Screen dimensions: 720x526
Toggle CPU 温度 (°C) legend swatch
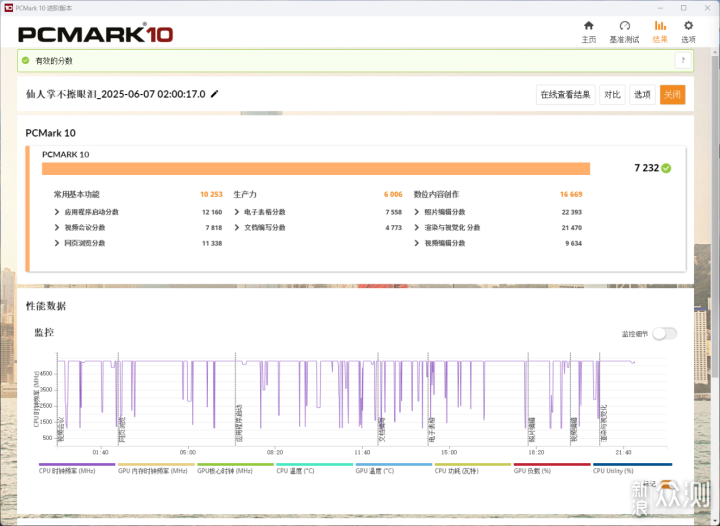(x=315, y=464)
